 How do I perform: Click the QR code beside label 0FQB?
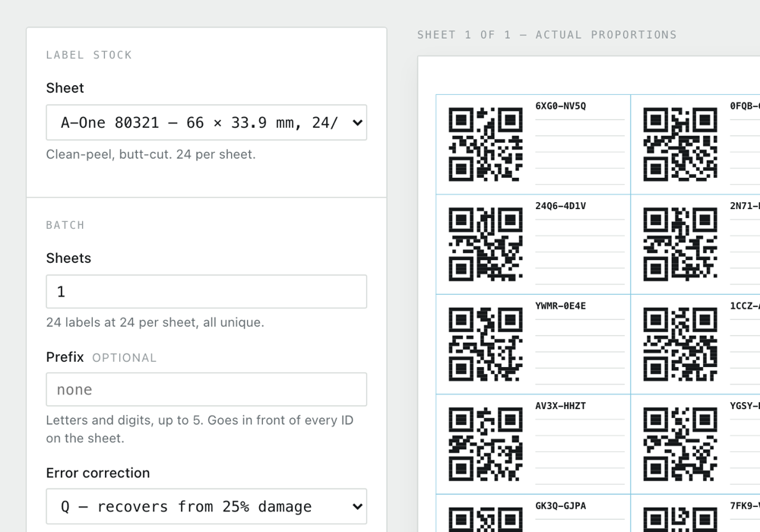(680, 144)
